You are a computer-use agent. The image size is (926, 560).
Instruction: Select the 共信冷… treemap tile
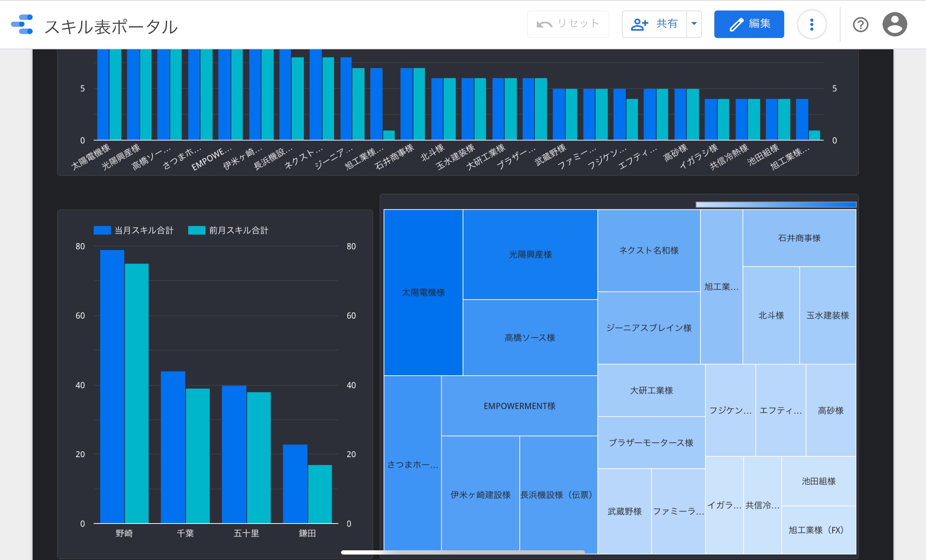[x=762, y=505]
